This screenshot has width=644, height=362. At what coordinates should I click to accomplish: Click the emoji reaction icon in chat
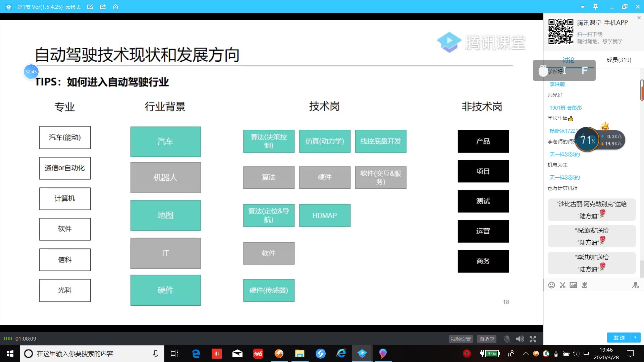click(552, 285)
